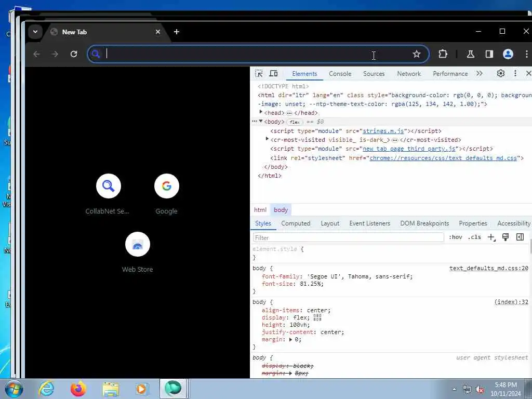The image size is (532, 399).
Task: Open DevTools settings gear
Action: 501,74
